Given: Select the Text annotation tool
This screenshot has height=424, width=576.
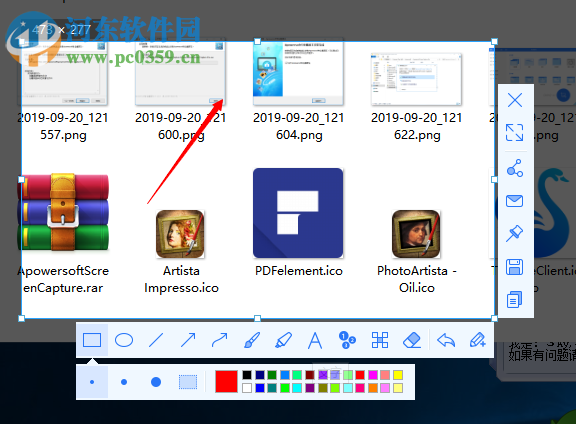Looking at the screenshot, I should pyautogui.click(x=315, y=340).
